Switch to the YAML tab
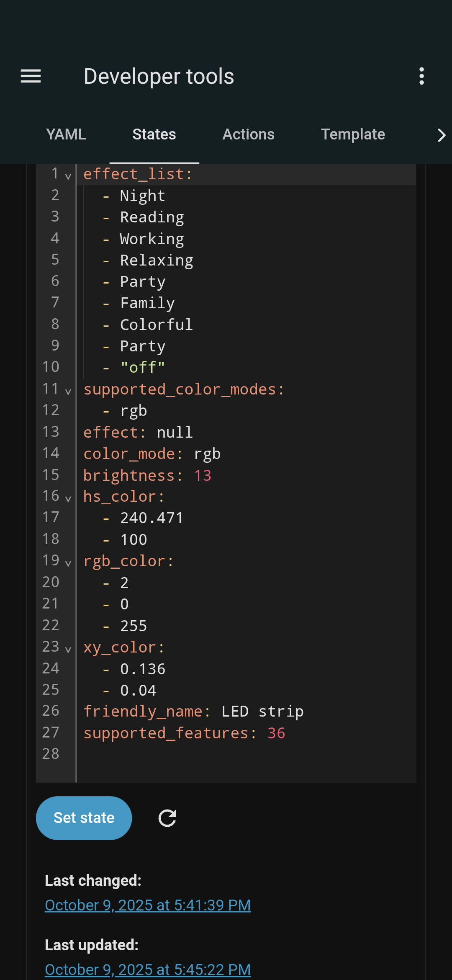452x980 pixels. [66, 134]
